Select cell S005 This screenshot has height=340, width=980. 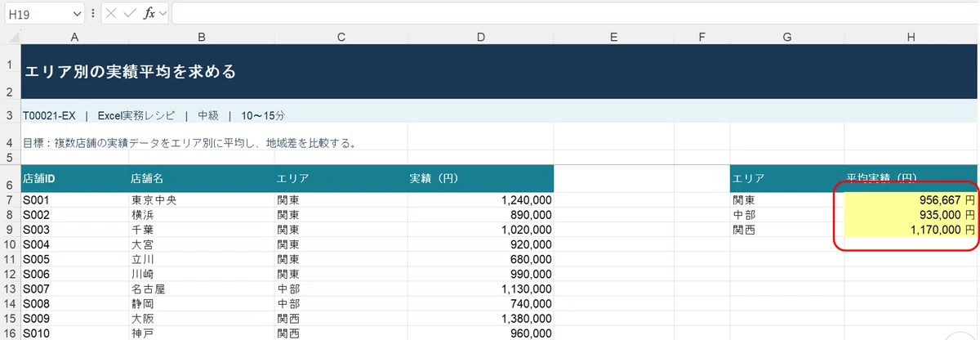74,259
